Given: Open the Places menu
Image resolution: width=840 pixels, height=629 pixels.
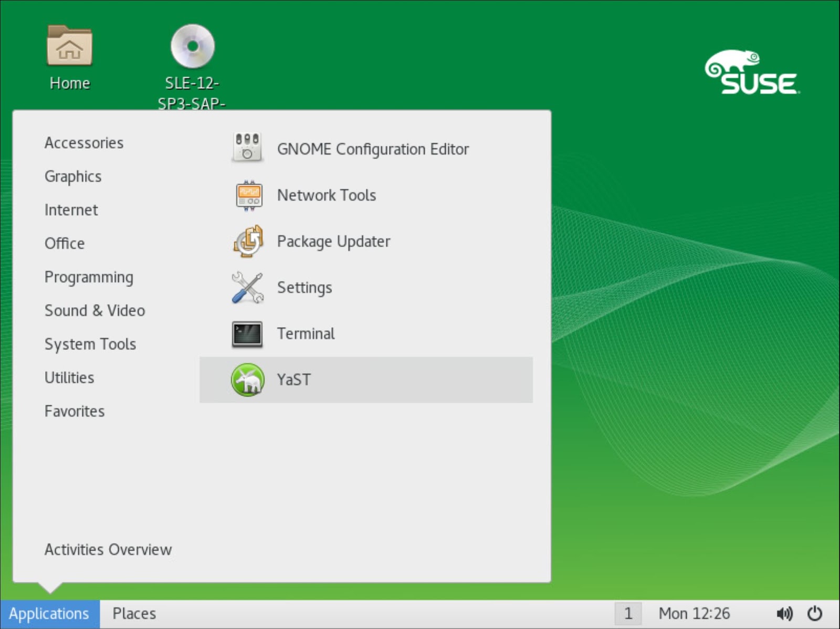Looking at the screenshot, I should pos(134,614).
